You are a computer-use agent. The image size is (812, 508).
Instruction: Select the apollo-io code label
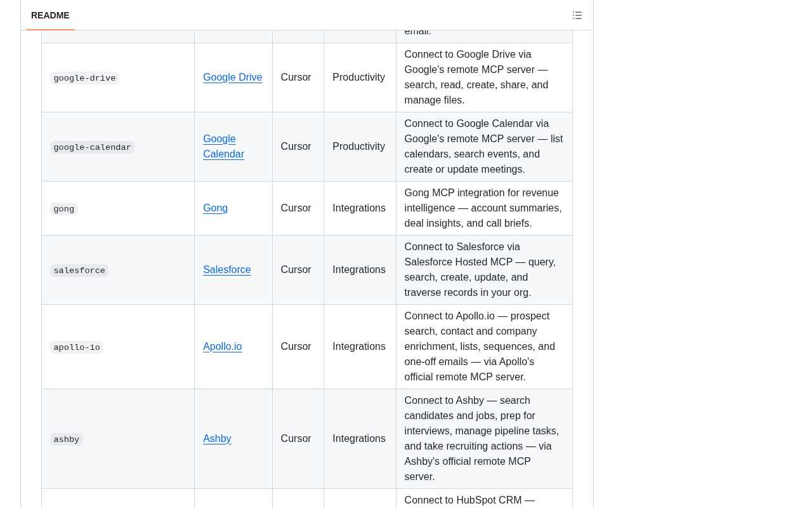point(77,347)
